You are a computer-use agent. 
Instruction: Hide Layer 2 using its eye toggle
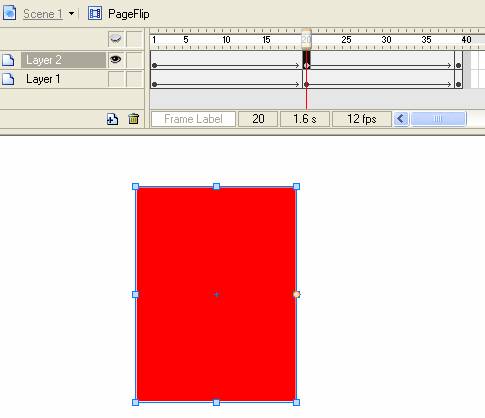point(116,60)
